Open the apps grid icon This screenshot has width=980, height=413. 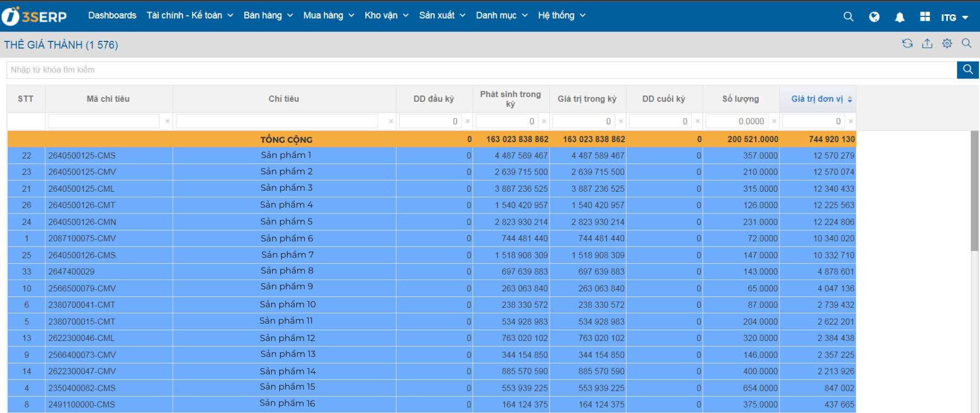tap(924, 17)
